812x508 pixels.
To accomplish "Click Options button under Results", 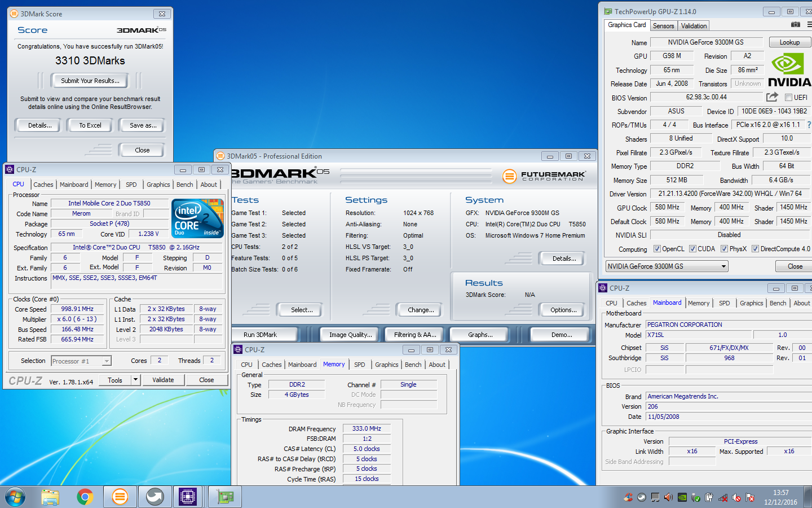I will 563,310.
